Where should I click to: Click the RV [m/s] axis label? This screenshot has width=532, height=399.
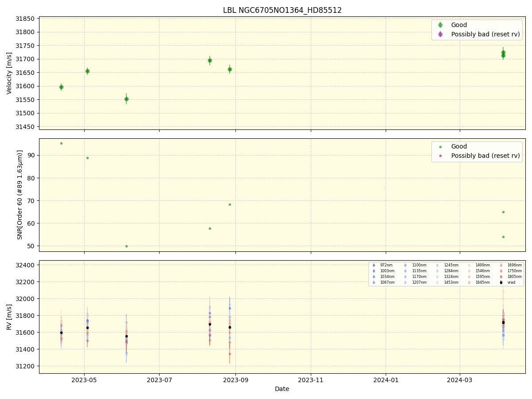point(9,317)
